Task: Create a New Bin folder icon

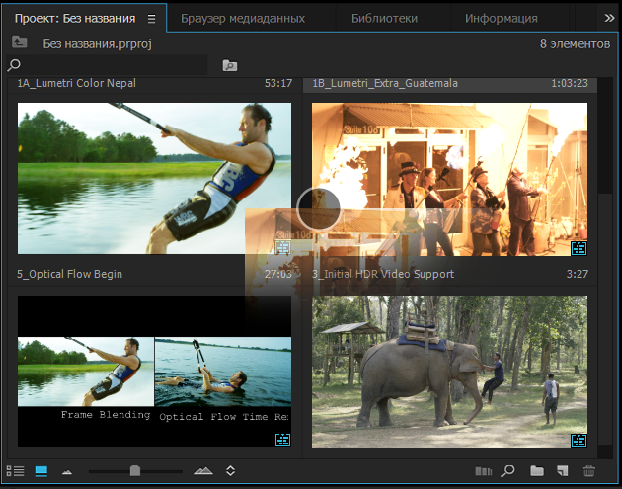Action: [x=537, y=471]
